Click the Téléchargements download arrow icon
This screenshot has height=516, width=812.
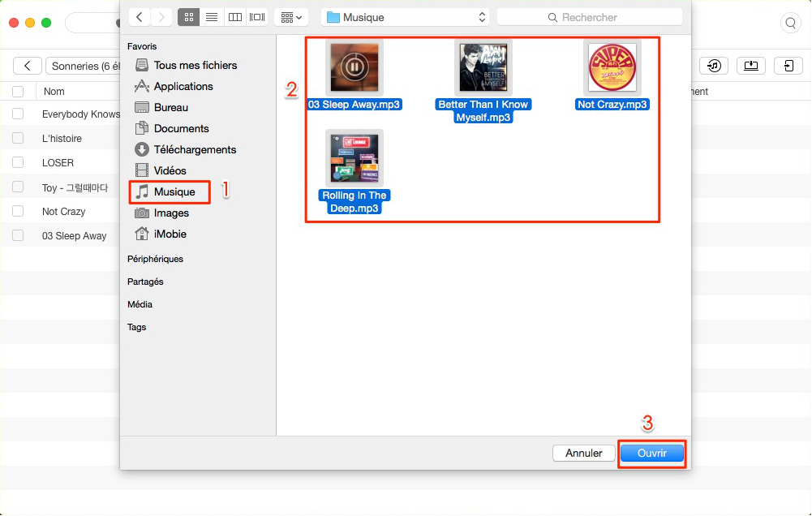coord(141,149)
